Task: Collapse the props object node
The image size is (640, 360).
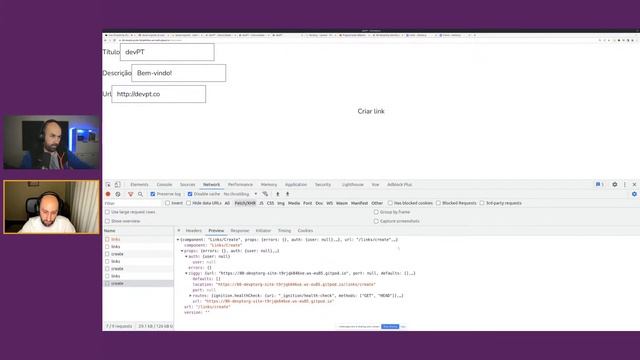Action: [x=182, y=251]
